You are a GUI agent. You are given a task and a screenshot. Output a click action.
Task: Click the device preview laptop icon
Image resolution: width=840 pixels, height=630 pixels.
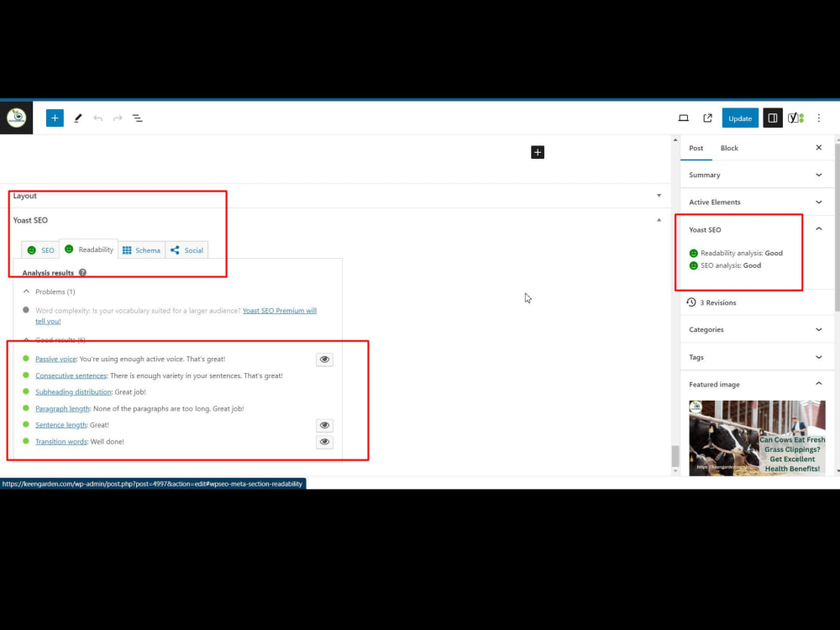(684, 118)
